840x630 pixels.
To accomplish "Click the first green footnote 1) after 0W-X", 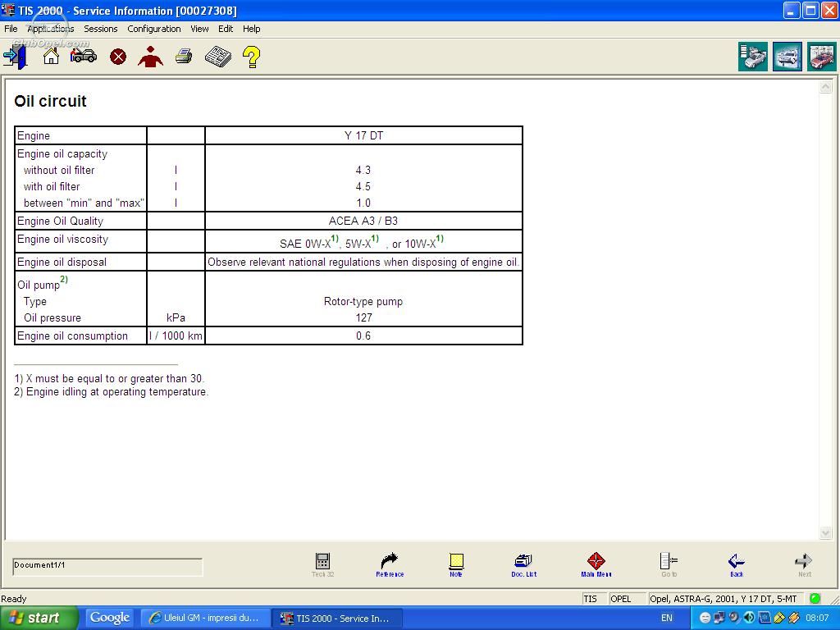I will coord(335,239).
